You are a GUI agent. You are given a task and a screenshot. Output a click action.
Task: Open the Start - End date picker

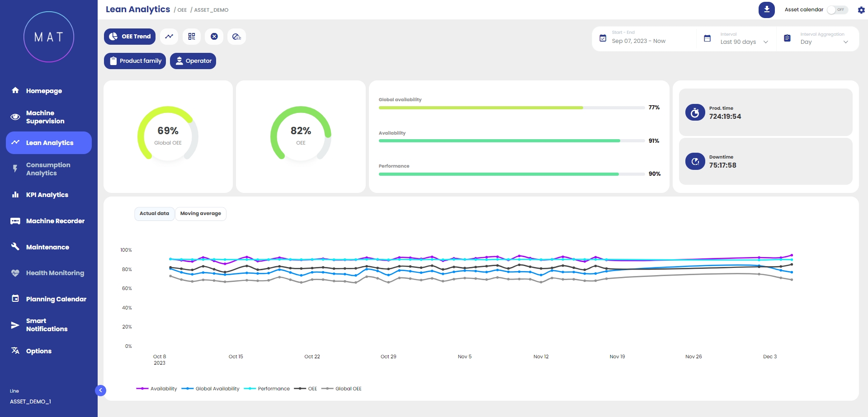pyautogui.click(x=638, y=41)
